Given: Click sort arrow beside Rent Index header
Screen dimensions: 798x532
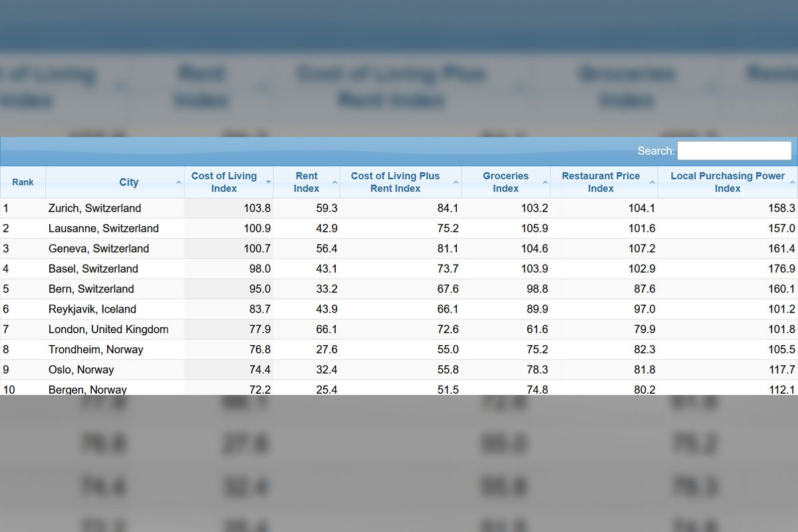Looking at the screenshot, I should click(334, 182).
